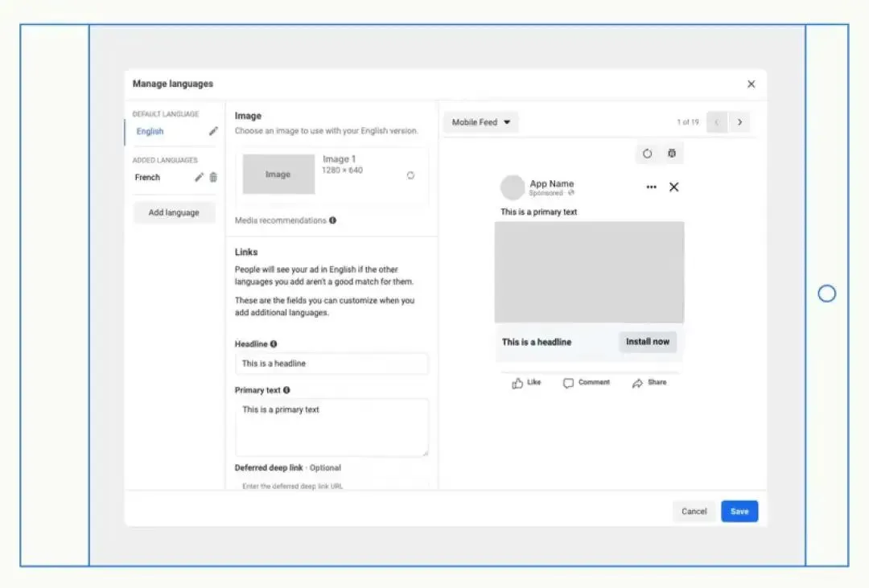
Task: Select French in added languages
Action: click(x=147, y=177)
